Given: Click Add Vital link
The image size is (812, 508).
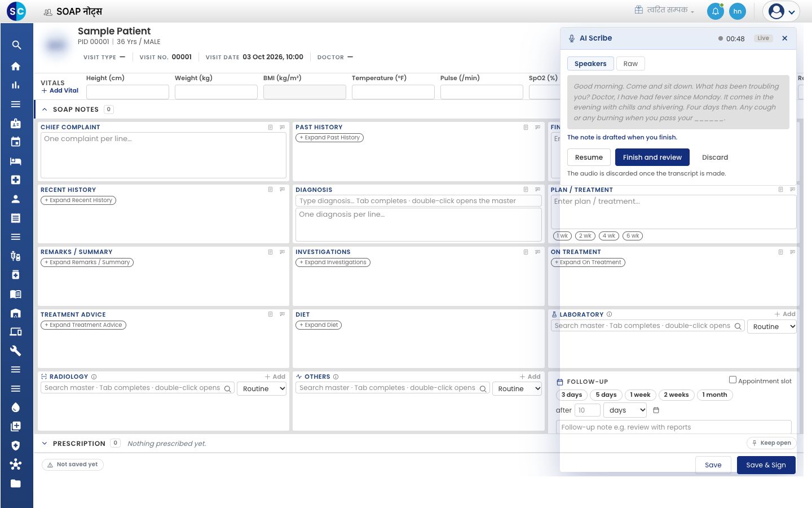Looking at the screenshot, I should (x=60, y=90).
